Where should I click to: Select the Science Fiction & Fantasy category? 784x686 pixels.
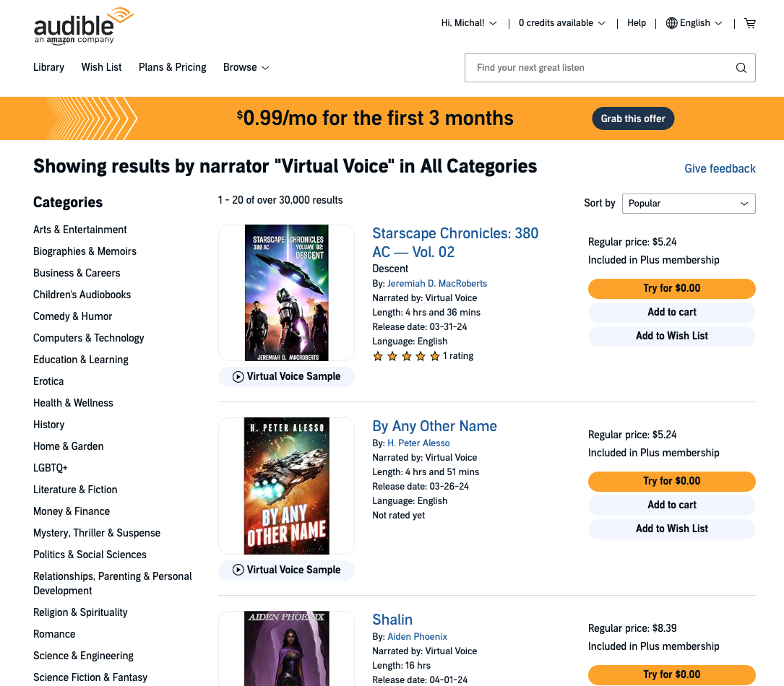pos(90,677)
